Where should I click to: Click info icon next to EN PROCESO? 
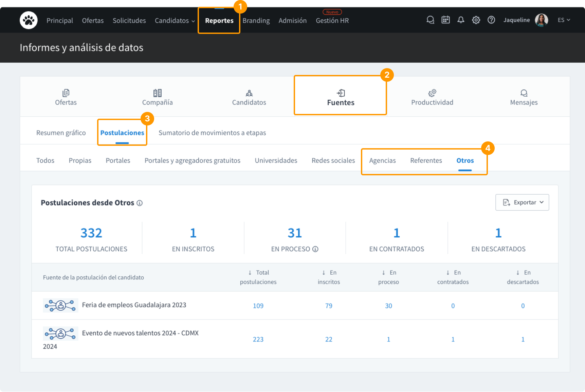[x=315, y=249]
